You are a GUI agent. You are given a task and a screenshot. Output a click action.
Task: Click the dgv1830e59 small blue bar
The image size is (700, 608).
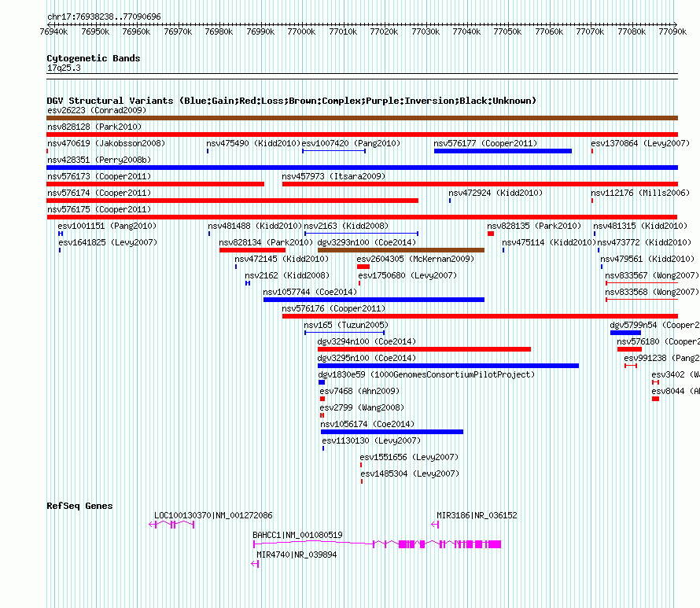coord(322,382)
